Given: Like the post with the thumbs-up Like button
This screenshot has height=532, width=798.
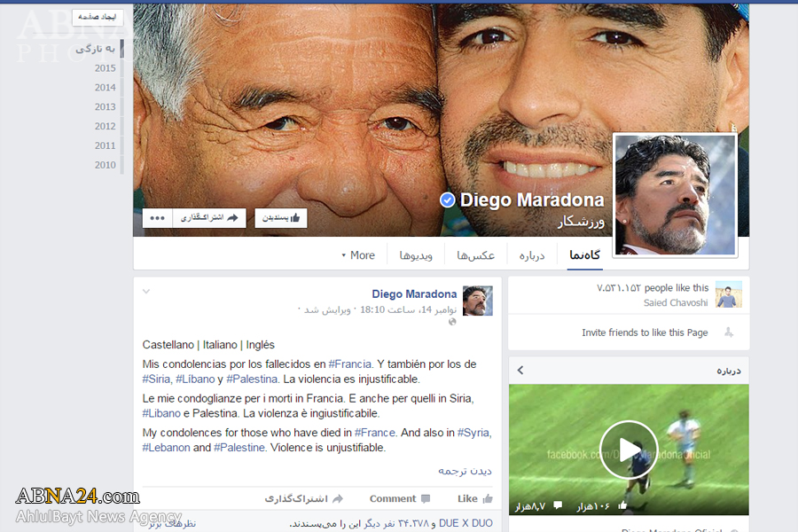Looking at the screenshot, I should (x=475, y=498).
